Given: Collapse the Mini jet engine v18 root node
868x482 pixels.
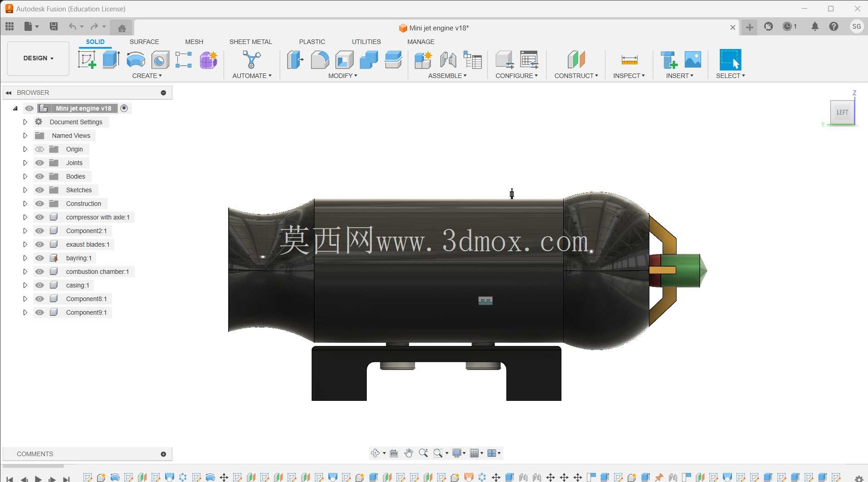Looking at the screenshot, I should tap(15, 108).
